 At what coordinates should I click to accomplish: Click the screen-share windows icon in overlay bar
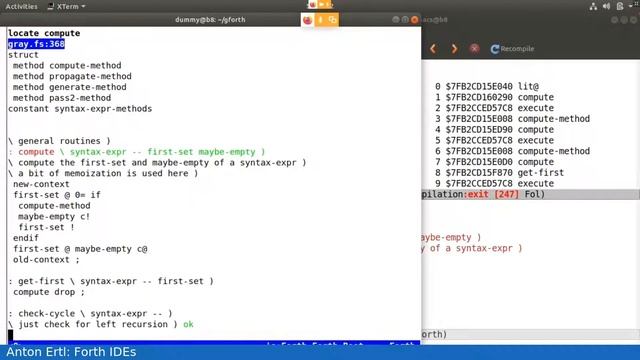point(332,20)
